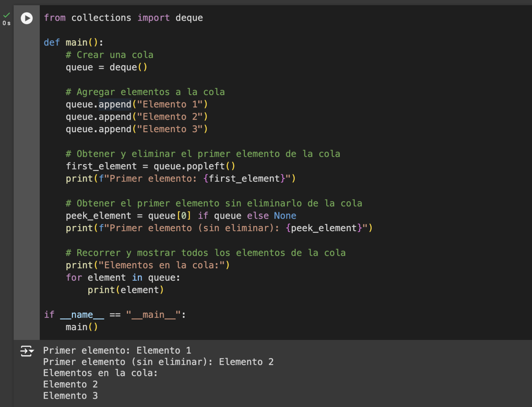532x407 pixels.
Task: Click the play button inside the cell gutter
Action: point(27,19)
